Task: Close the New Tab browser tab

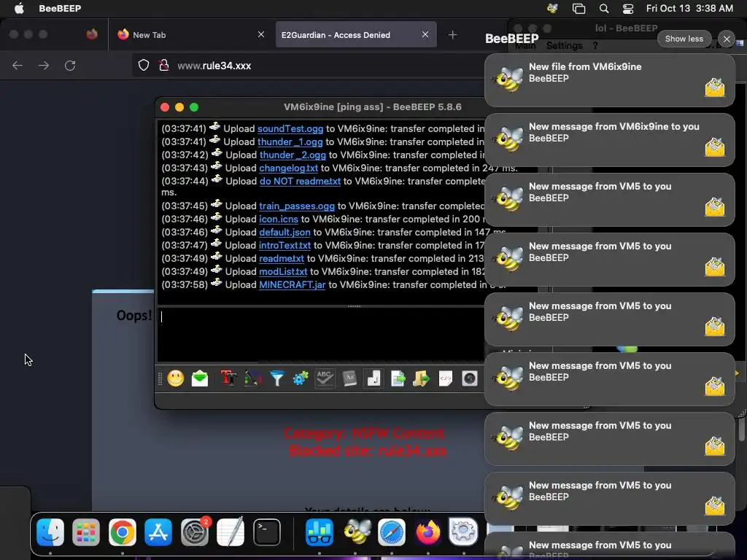Action: point(260,34)
